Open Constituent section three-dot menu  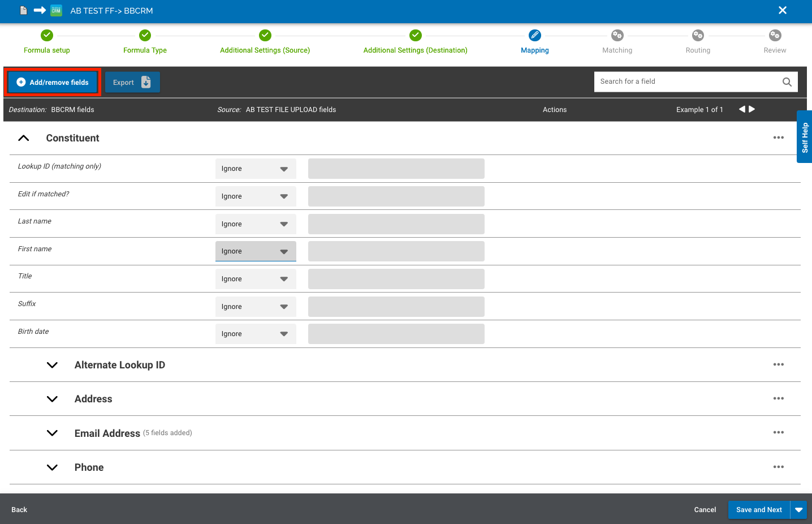point(779,138)
